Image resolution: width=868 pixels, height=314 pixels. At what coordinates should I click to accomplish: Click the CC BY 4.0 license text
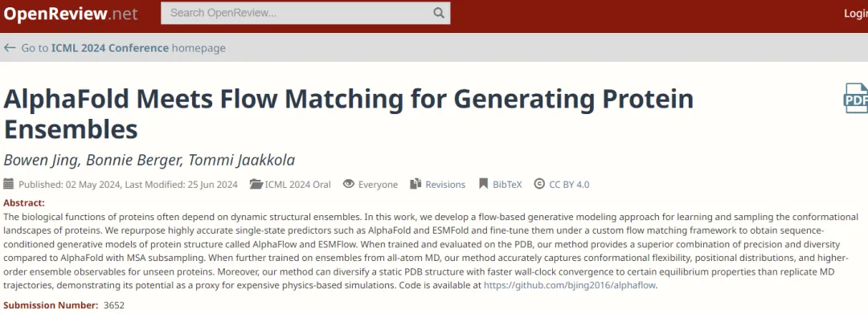pyautogui.click(x=569, y=185)
